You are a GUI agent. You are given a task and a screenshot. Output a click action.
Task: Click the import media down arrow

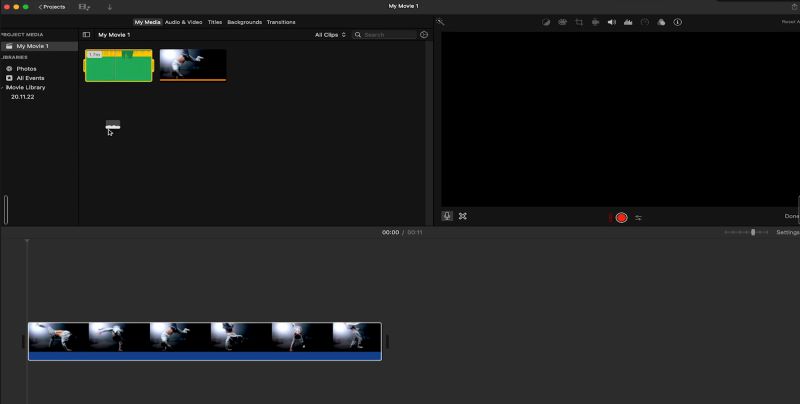110,7
